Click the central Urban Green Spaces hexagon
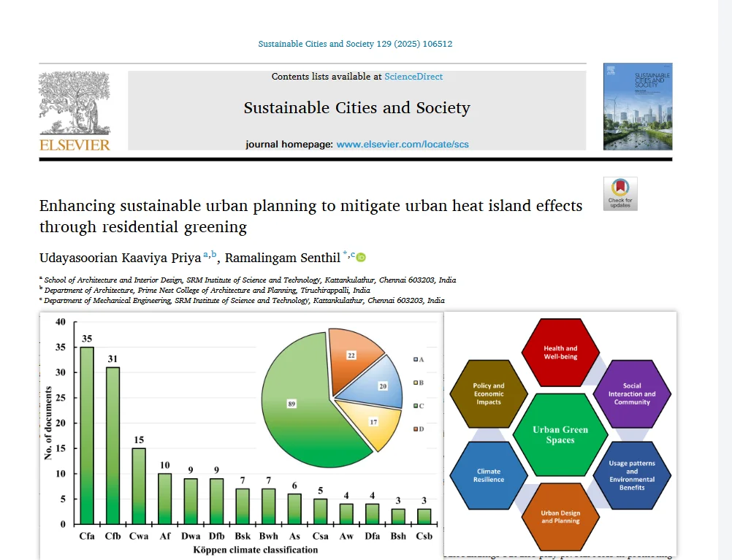732x560 pixels. tap(560, 434)
